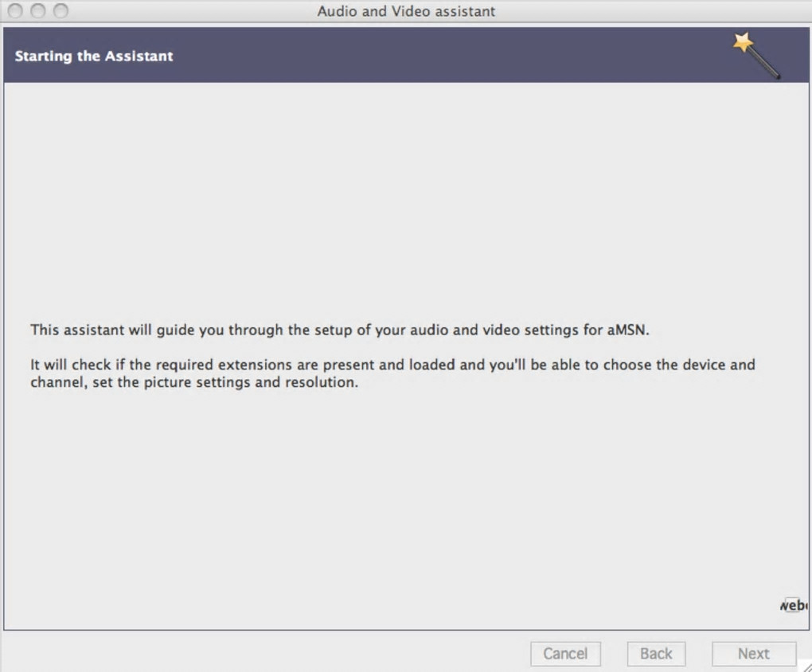Go Back using the Back button
This screenshot has height=672, width=812.
point(656,654)
